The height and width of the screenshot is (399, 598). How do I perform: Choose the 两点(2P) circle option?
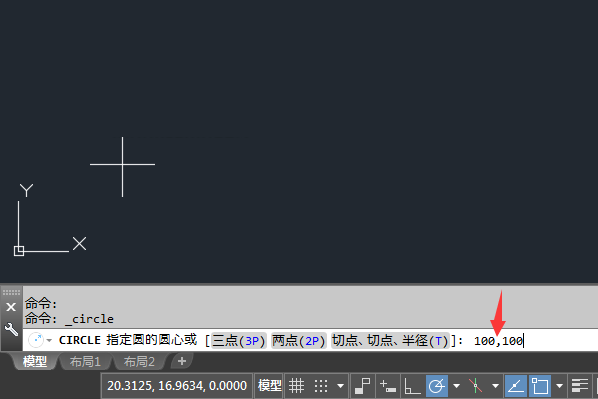click(299, 340)
